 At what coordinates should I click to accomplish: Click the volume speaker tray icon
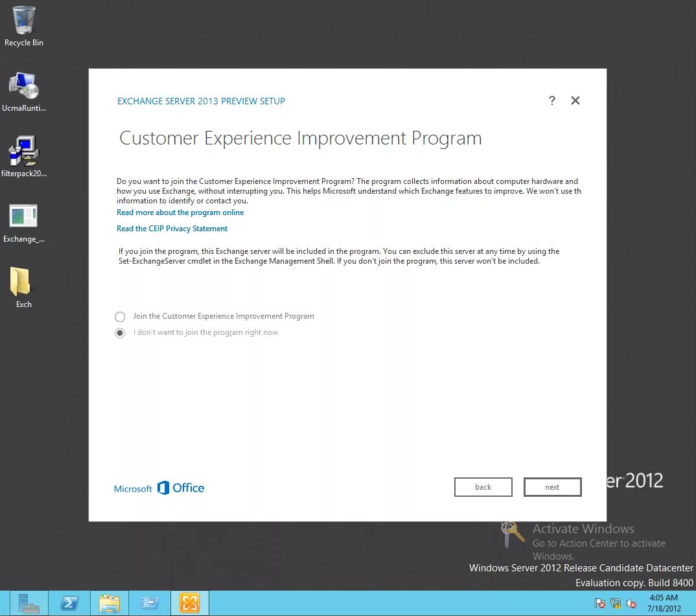(x=631, y=604)
